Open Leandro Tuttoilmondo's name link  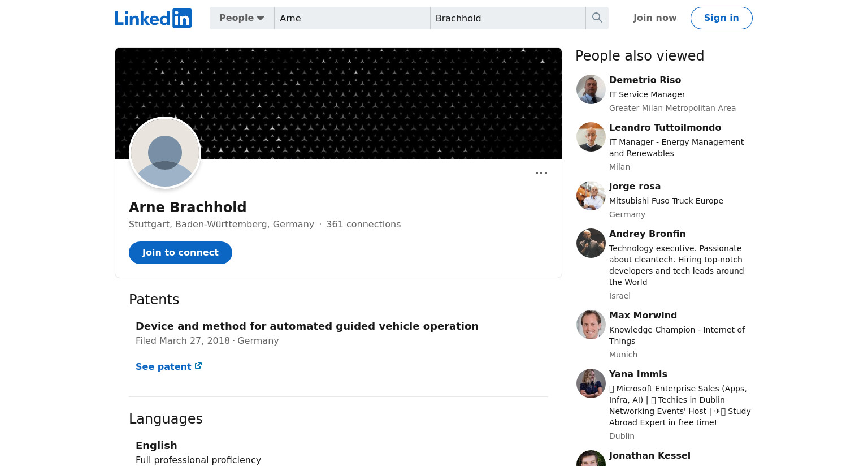(x=665, y=127)
